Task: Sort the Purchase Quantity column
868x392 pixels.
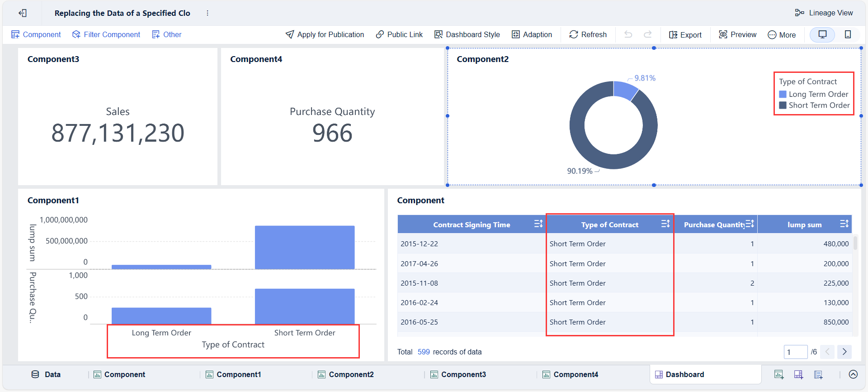Action: coord(750,224)
